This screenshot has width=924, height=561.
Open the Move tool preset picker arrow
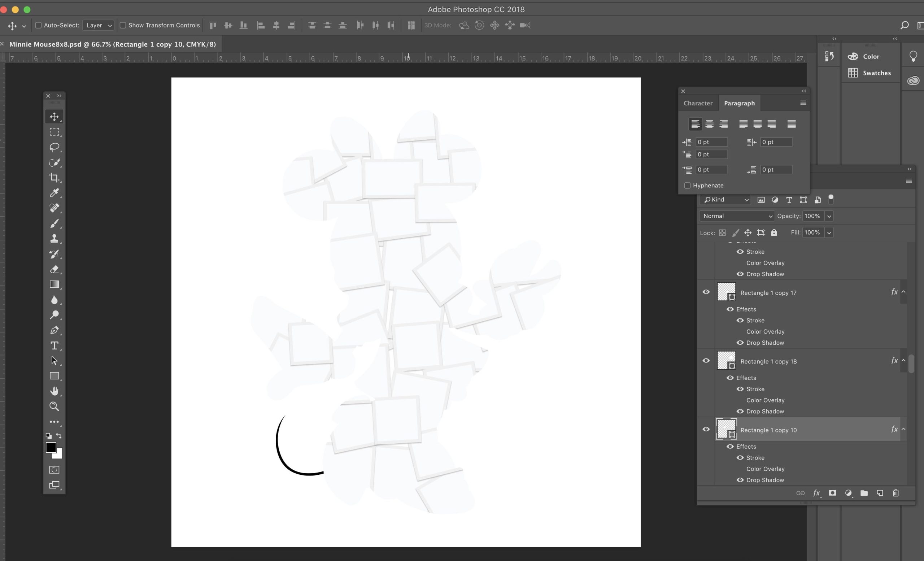point(24,26)
